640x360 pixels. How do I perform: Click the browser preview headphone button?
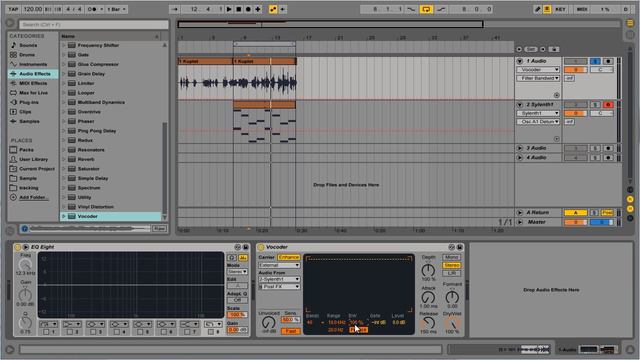(24, 229)
